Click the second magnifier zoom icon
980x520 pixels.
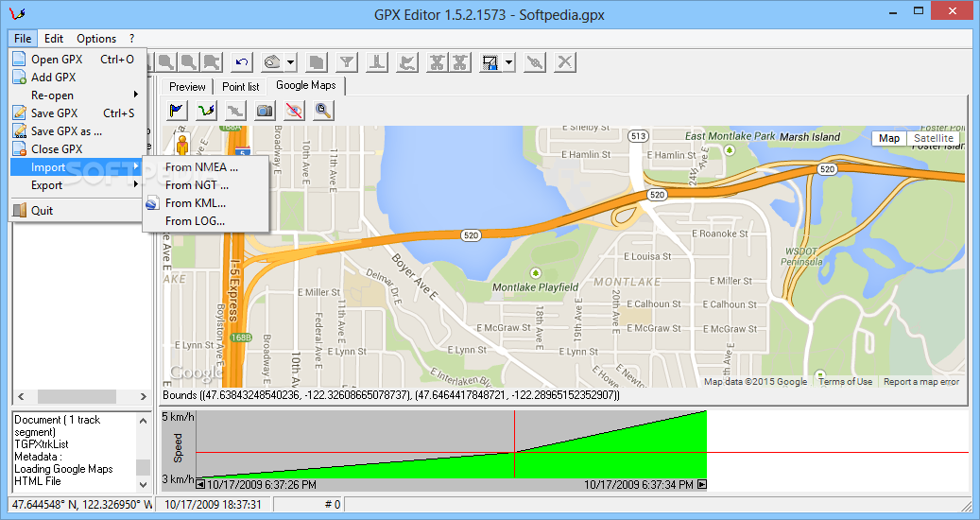point(189,61)
